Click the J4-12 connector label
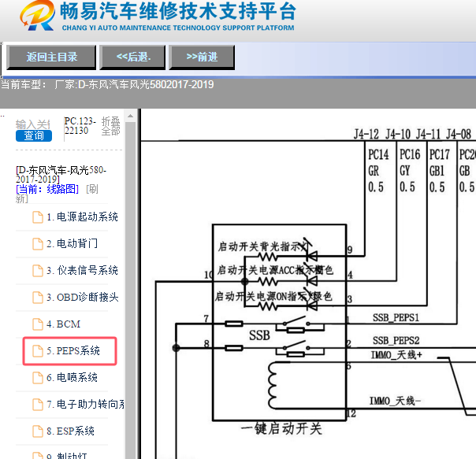This screenshot has height=459, width=476. [x=366, y=134]
